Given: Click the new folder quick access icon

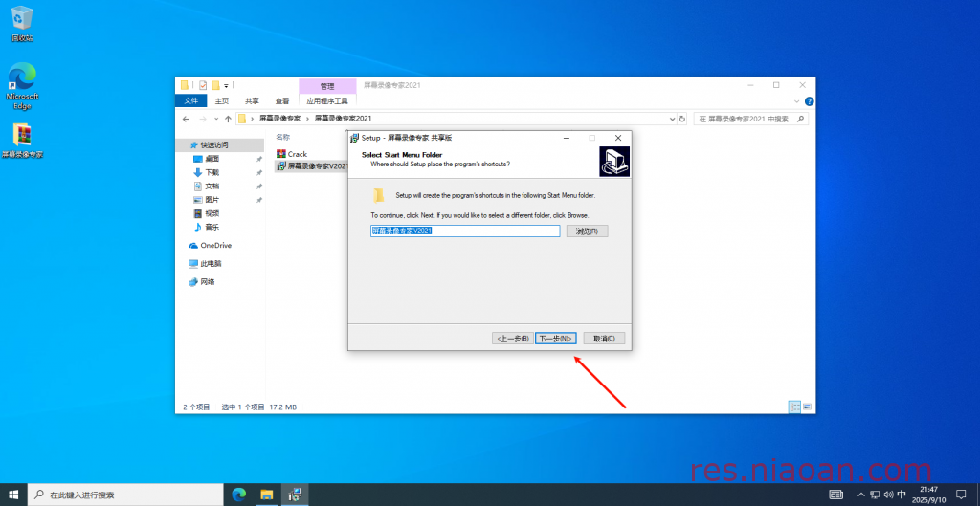Looking at the screenshot, I should point(215,85).
